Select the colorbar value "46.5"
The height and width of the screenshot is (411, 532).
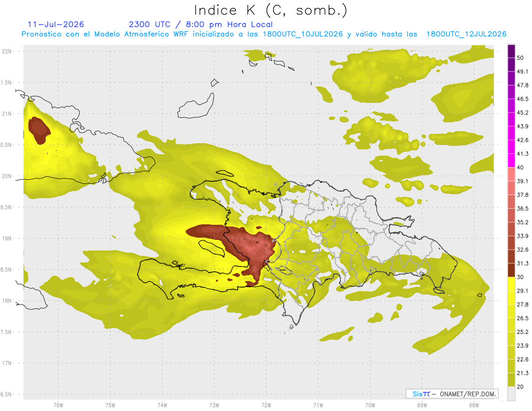523,99
